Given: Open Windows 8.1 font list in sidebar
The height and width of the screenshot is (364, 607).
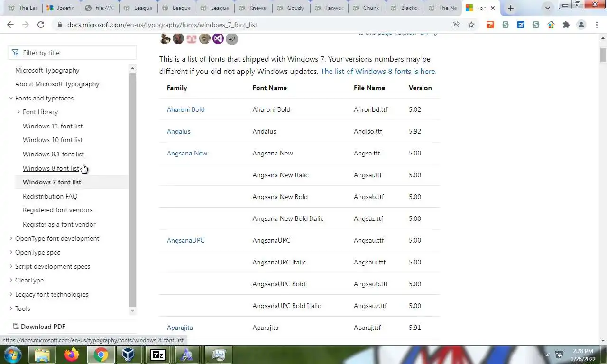Looking at the screenshot, I should click(53, 154).
